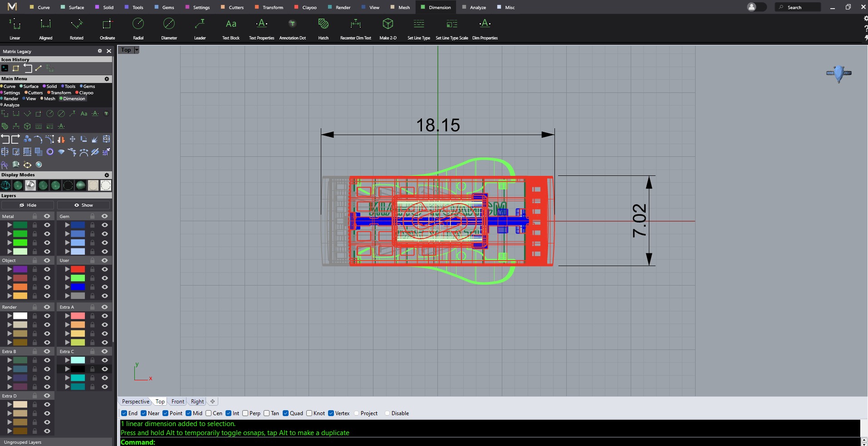The width and height of the screenshot is (868, 446).
Task: Toggle visibility of Gem layer group
Action: (x=104, y=216)
